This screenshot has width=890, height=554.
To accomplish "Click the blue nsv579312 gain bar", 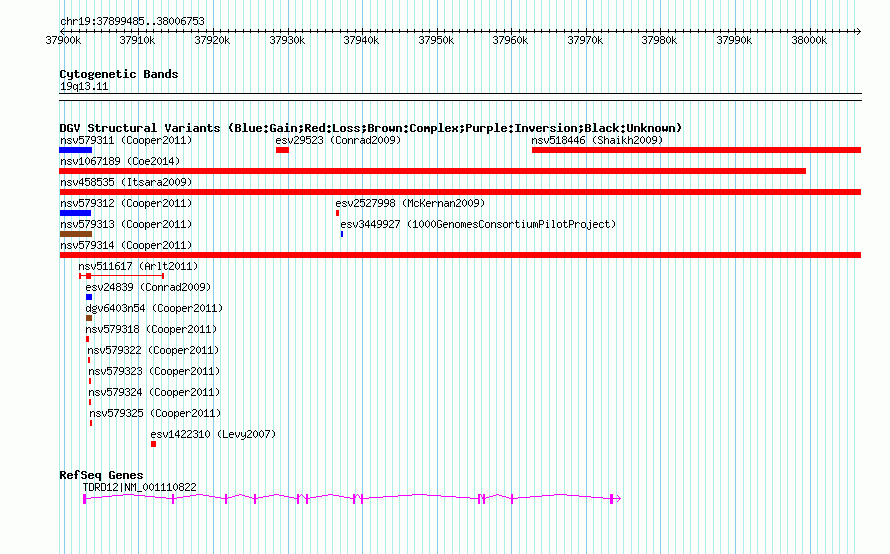I will [75, 213].
